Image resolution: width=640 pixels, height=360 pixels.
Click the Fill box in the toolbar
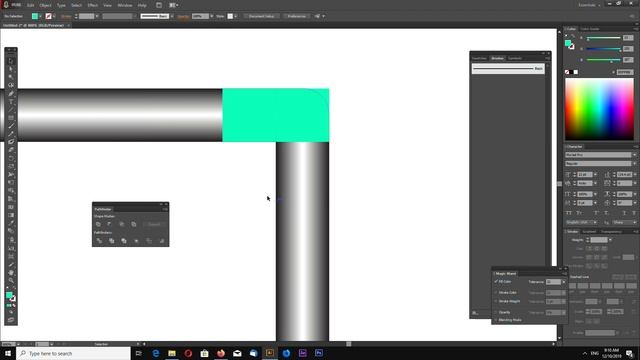pyautogui.click(x=9, y=295)
